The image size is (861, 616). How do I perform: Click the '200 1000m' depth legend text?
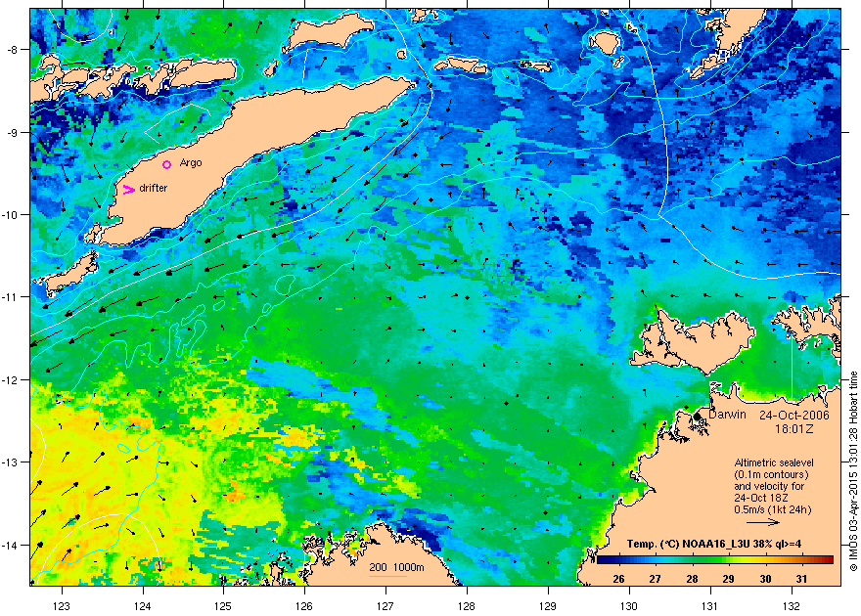point(396,568)
